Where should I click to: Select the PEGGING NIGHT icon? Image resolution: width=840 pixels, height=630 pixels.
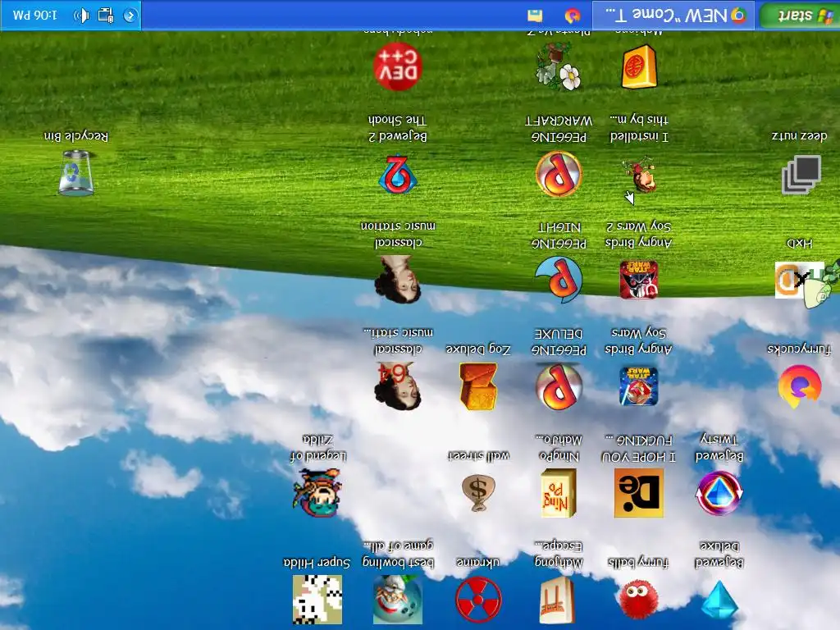click(x=559, y=279)
